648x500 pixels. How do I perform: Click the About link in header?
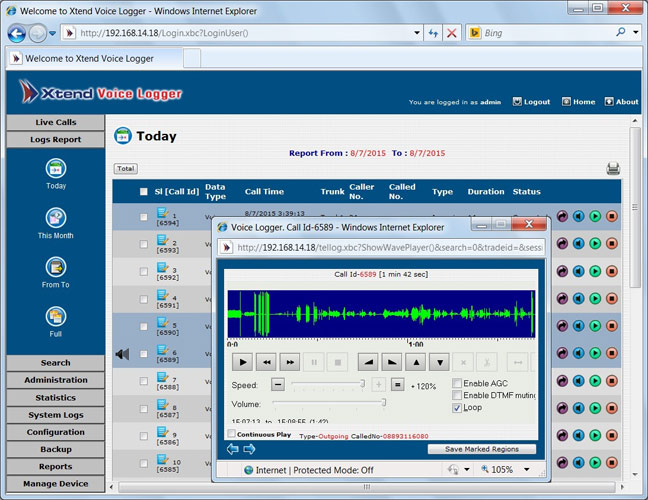point(622,102)
